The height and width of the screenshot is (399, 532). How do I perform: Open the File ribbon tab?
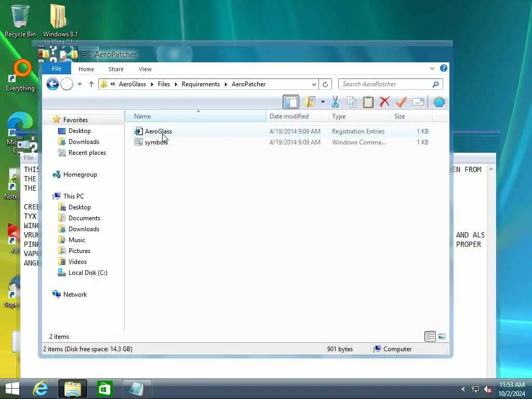(57, 69)
